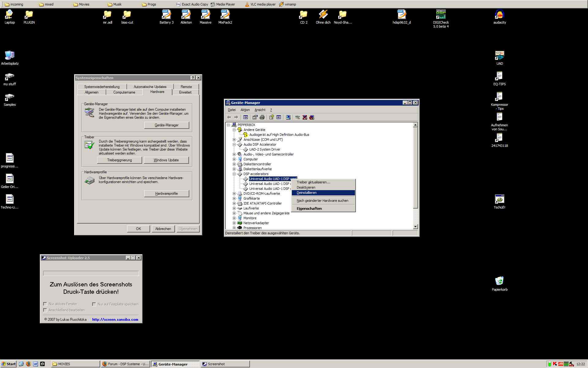Click the Geräte-Manager scrollbar up arrow
The height and width of the screenshot is (368, 588).
(415, 125)
